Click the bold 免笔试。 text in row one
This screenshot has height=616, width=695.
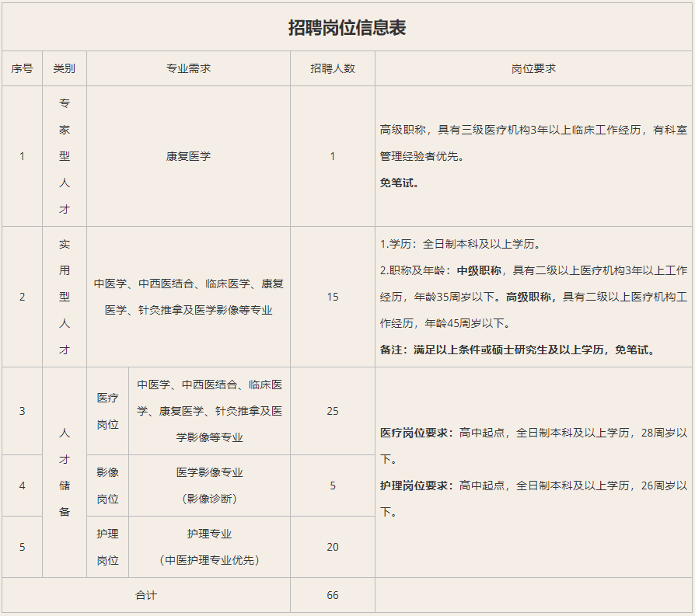point(400,183)
